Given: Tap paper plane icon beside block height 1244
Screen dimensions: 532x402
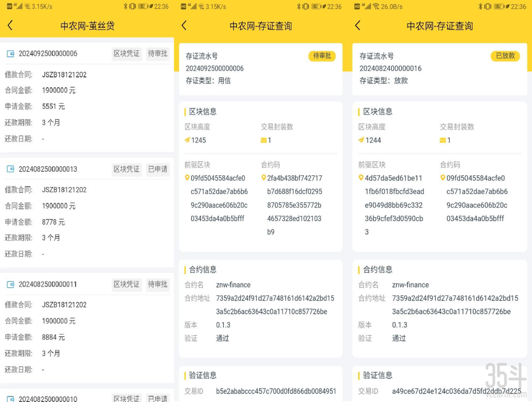Looking at the screenshot, I should pos(361,140).
